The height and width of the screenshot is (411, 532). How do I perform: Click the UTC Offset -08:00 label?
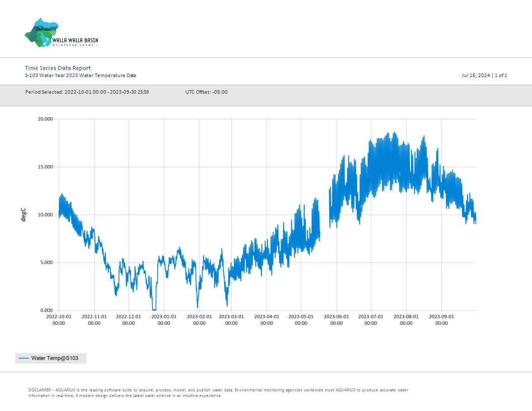coord(206,92)
